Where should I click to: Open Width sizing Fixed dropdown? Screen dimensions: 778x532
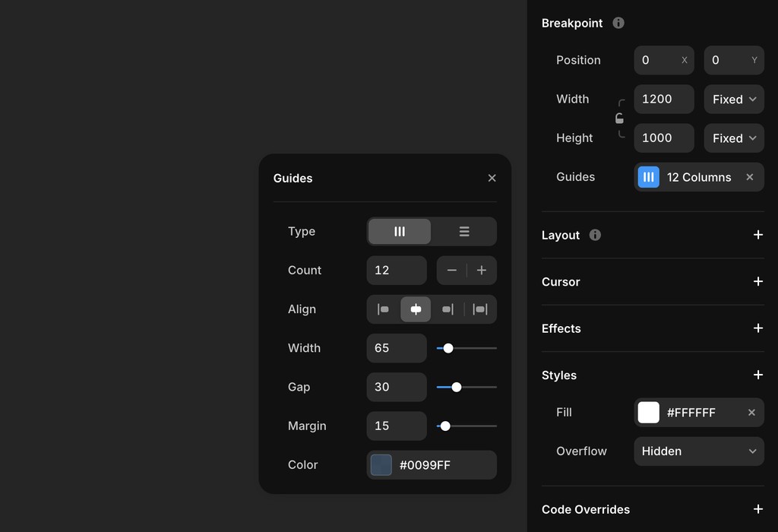click(734, 100)
